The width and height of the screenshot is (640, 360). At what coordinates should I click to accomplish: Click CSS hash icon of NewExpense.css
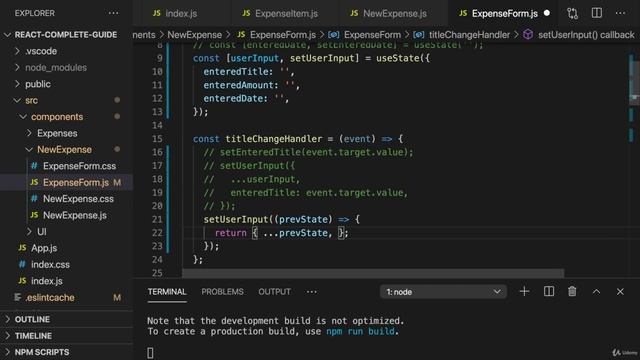click(34, 198)
